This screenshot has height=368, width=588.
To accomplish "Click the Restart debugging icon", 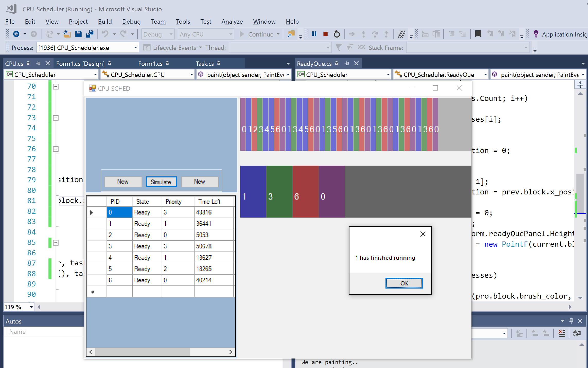I will 337,34.
